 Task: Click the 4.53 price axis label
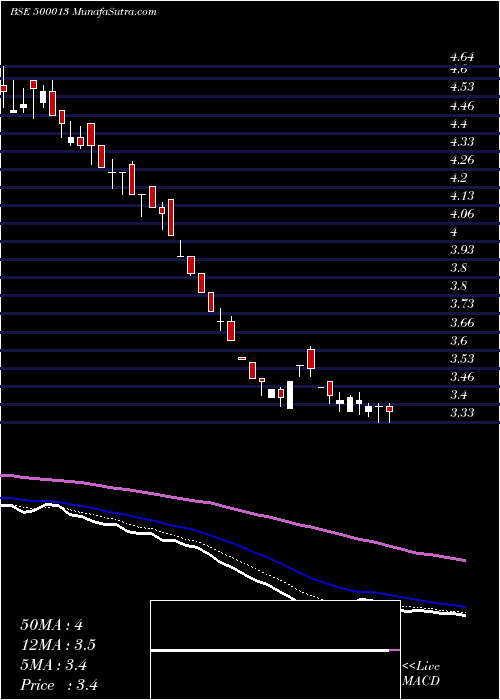[462, 87]
